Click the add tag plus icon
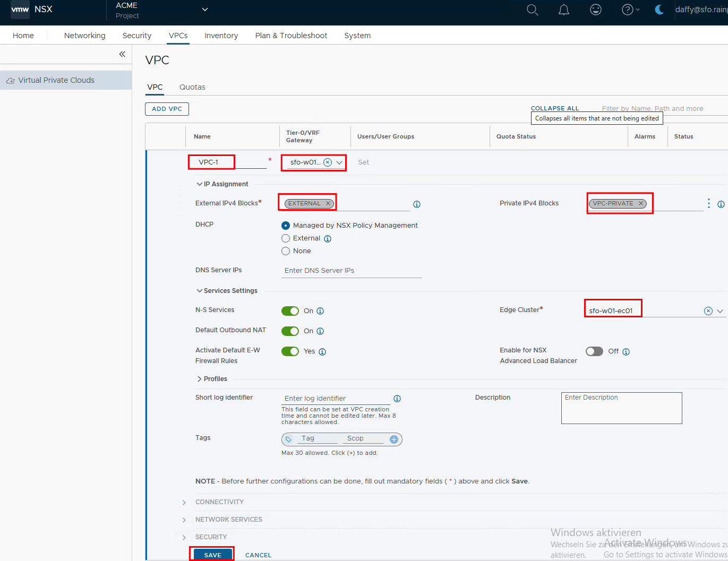 click(394, 439)
